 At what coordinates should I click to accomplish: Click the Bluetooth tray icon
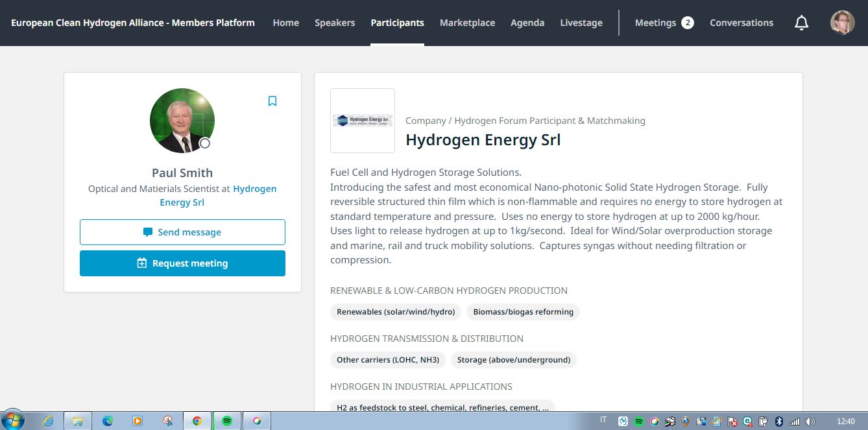[779, 422]
